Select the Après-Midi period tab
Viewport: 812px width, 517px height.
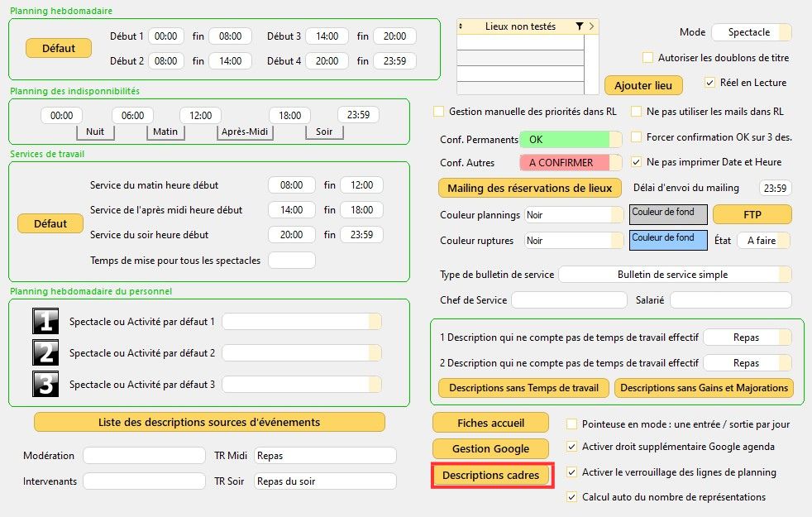(246, 132)
